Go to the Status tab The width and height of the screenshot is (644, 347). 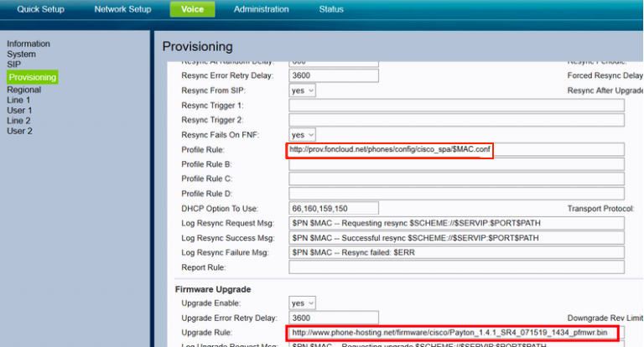coord(331,9)
